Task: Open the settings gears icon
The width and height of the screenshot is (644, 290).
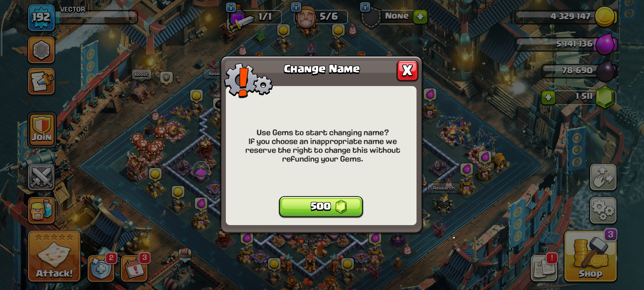Action: click(x=603, y=210)
